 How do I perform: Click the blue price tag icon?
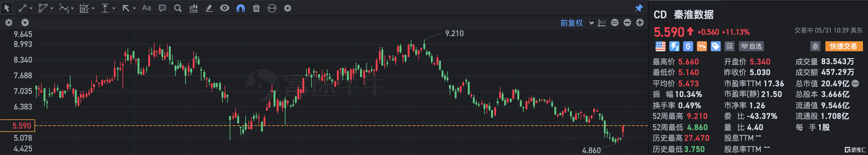click(715, 46)
